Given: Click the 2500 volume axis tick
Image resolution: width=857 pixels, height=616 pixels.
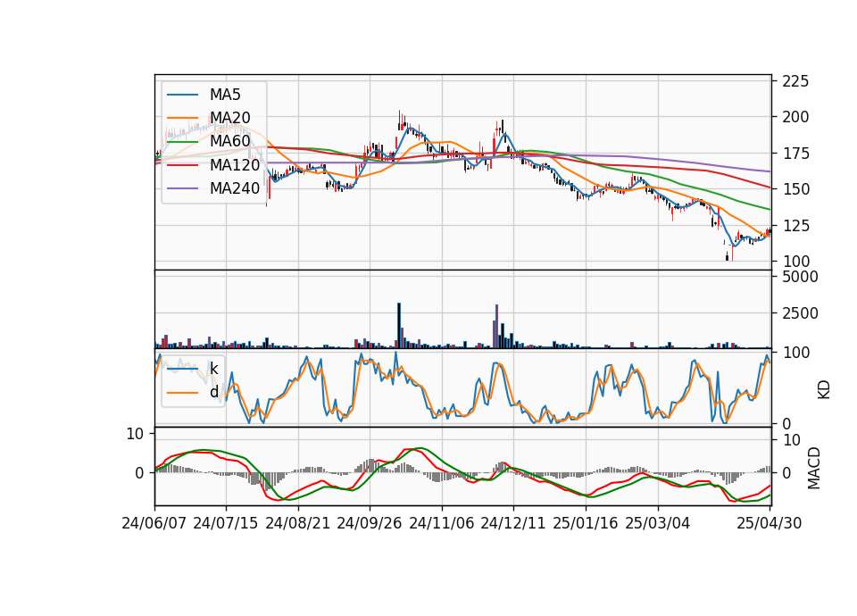Looking at the screenshot, I should pyautogui.click(x=800, y=313).
